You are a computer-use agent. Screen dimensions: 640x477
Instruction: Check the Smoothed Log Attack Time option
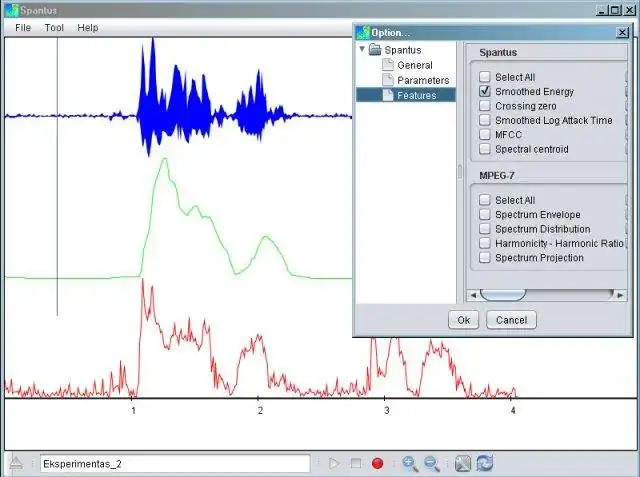(484, 120)
